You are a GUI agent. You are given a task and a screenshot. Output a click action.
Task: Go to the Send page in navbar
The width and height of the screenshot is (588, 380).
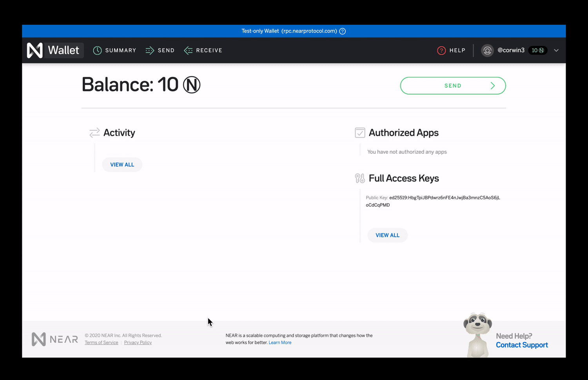(160, 50)
